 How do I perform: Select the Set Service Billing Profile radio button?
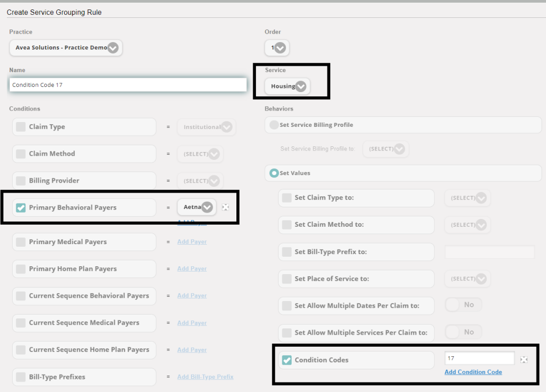(274, 125)
